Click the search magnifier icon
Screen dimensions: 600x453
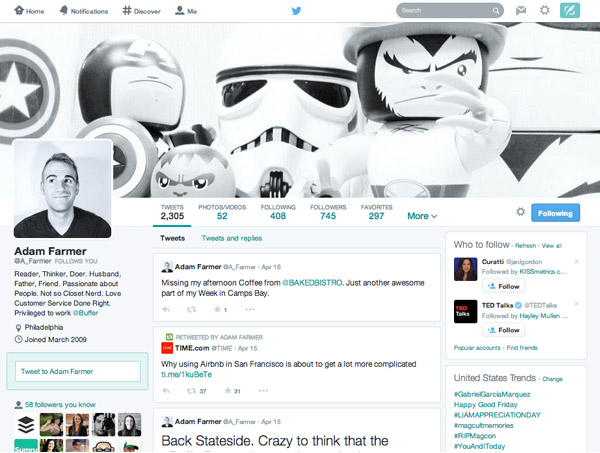[496, 11]
